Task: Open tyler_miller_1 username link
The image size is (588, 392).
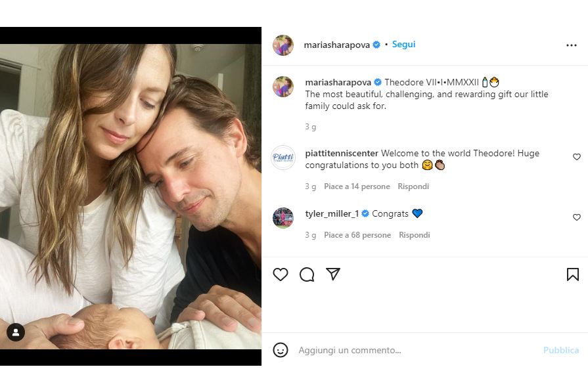Action: (x=332, y=214)
